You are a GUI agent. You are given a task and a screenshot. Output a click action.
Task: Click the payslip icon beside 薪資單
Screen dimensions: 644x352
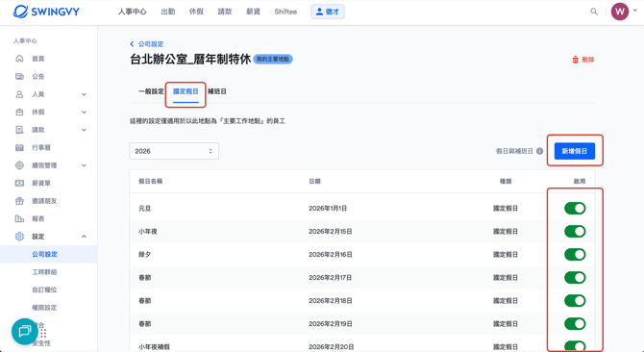(19, 183)
